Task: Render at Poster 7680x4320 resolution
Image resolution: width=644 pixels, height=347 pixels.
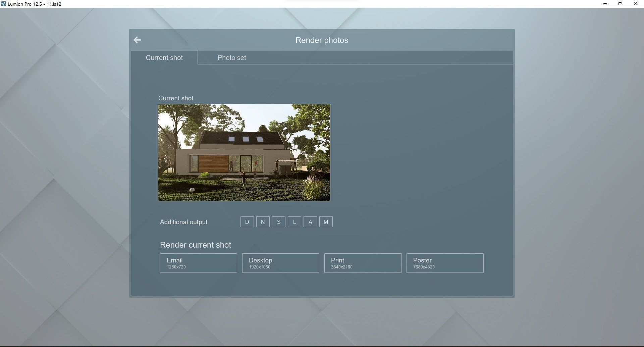Action: [445, 263]
